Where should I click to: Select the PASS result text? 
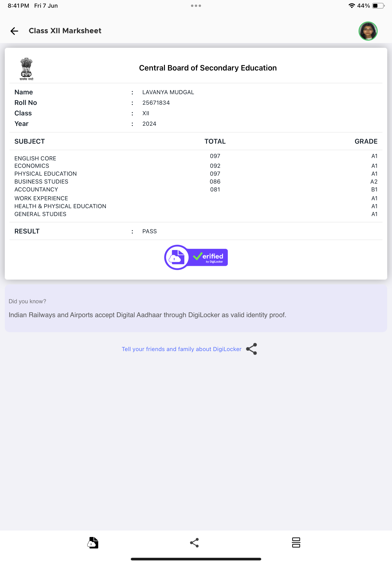[149, 231]
